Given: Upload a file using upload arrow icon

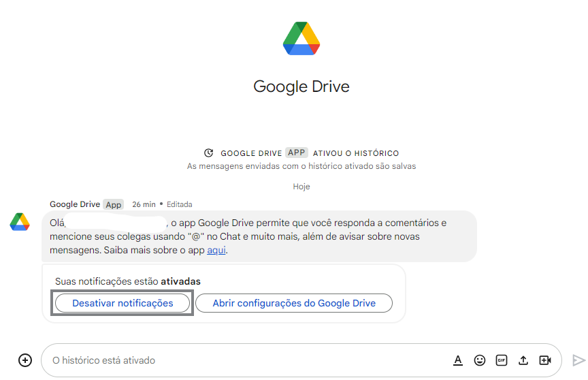Looking at the screenshot, I should [523, 360].
